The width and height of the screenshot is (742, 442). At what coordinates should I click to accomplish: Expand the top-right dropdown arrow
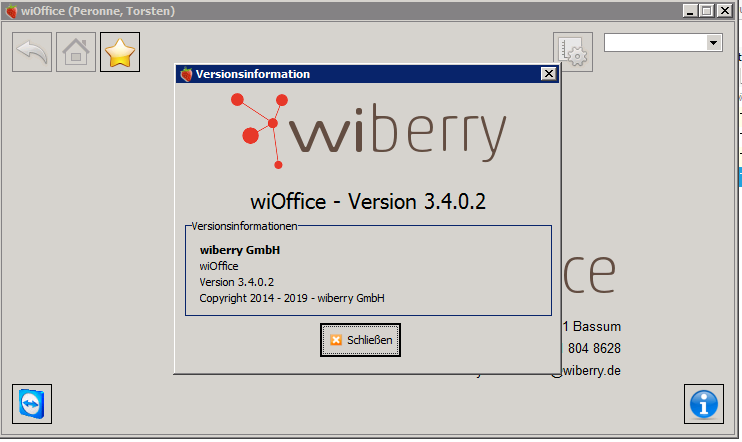[x=713, y=43]
